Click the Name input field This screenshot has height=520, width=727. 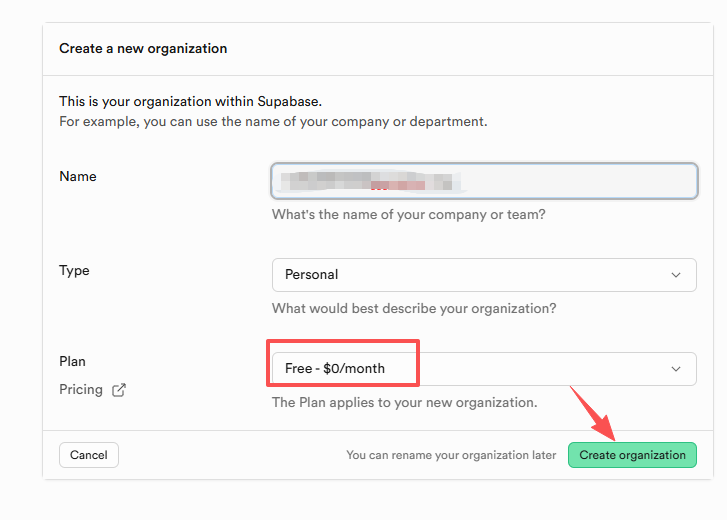(484, 181)
